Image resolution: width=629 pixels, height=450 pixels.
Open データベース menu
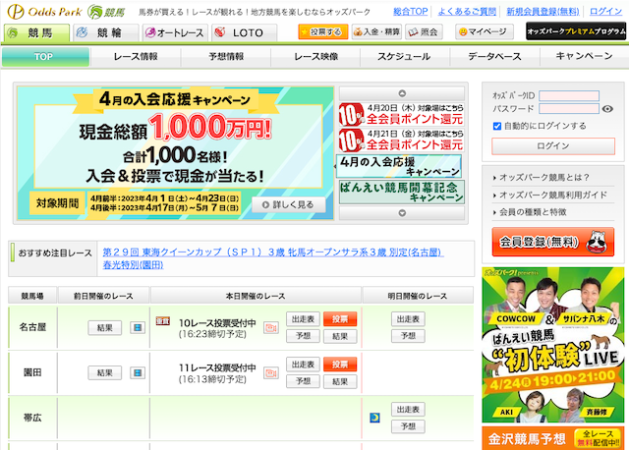(x=495, y=57)
